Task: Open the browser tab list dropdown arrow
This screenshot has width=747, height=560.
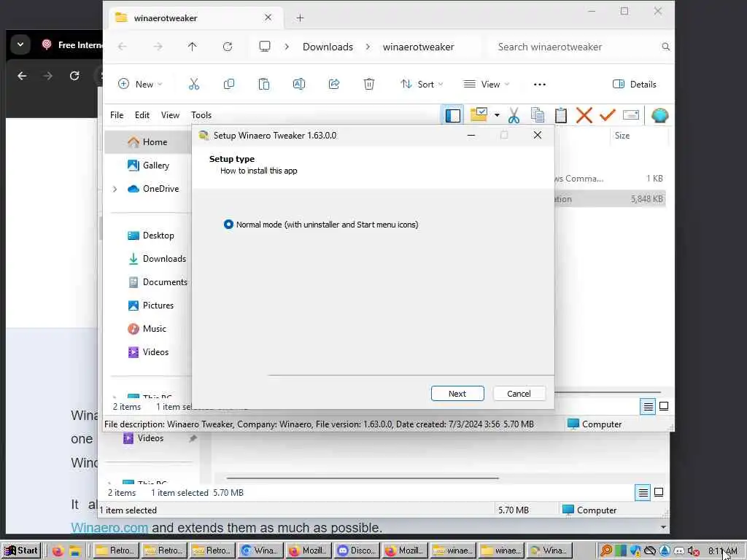Action: (20, 44)
